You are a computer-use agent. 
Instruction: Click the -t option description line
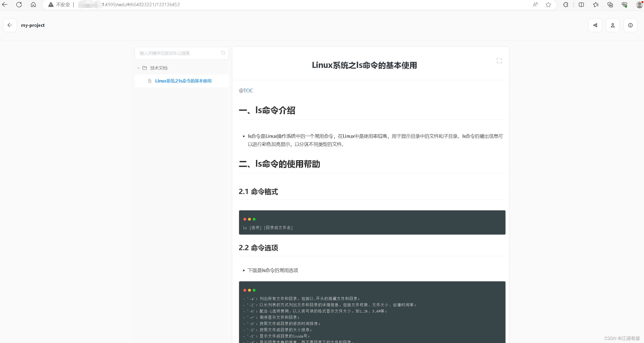tap(282, 323)
